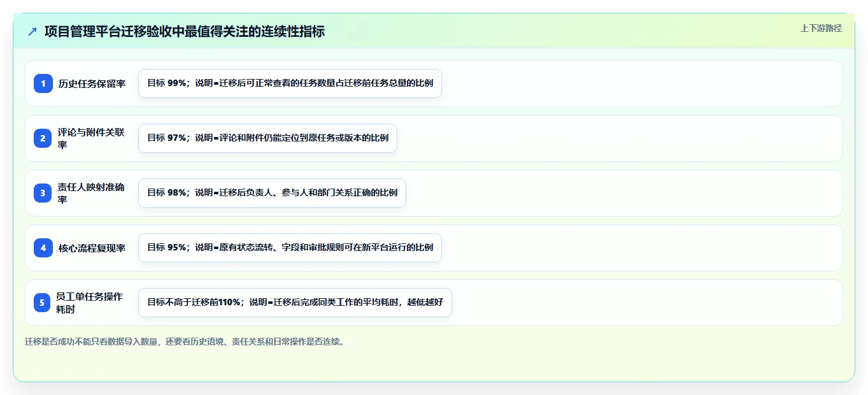Click the footer note starting with 迁移是否成功
Viewport: 868px width, 395px height.
pyautogui.click(x=185, y=341)
